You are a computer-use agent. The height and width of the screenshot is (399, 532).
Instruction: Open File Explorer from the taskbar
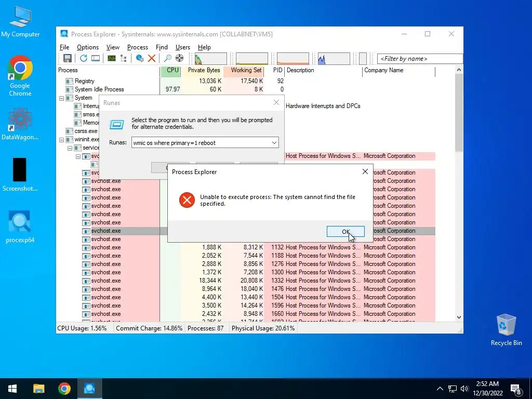tap(38, 389)
